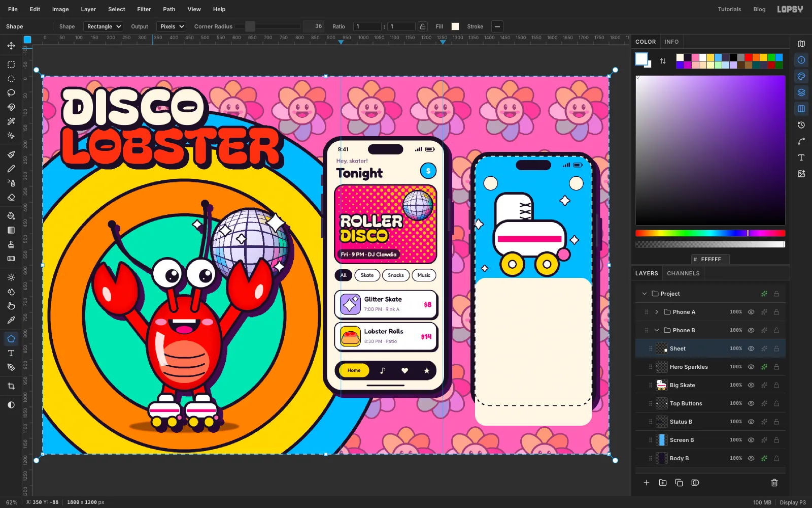Toggle visibility of Screen B layer
812x508 pixels.
coord(751,440)
